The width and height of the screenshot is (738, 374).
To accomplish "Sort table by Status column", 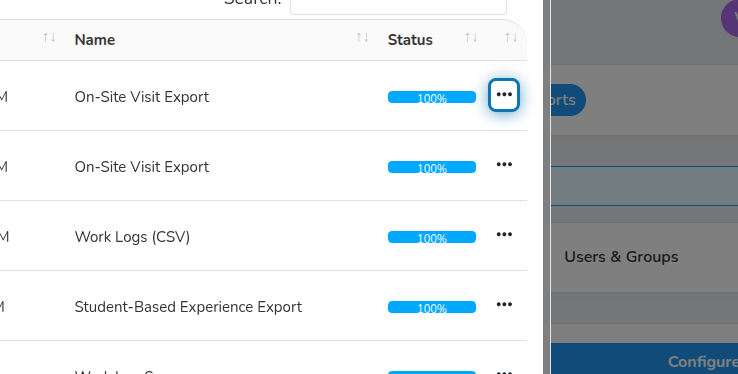I will coord(471,38).
